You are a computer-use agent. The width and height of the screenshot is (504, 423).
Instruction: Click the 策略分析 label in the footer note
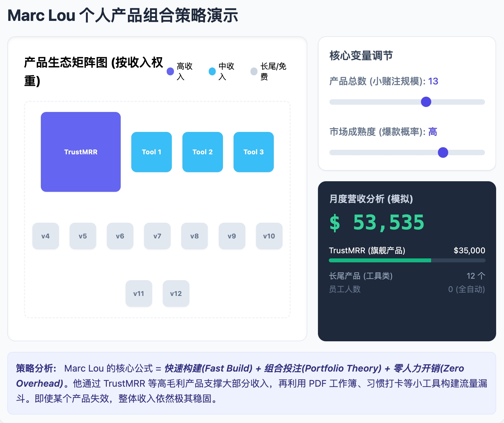pos(36,368)
